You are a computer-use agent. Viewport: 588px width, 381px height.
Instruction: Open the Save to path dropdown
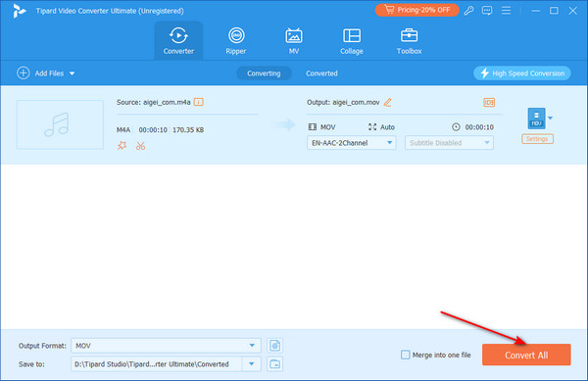[x=252, y=363]
